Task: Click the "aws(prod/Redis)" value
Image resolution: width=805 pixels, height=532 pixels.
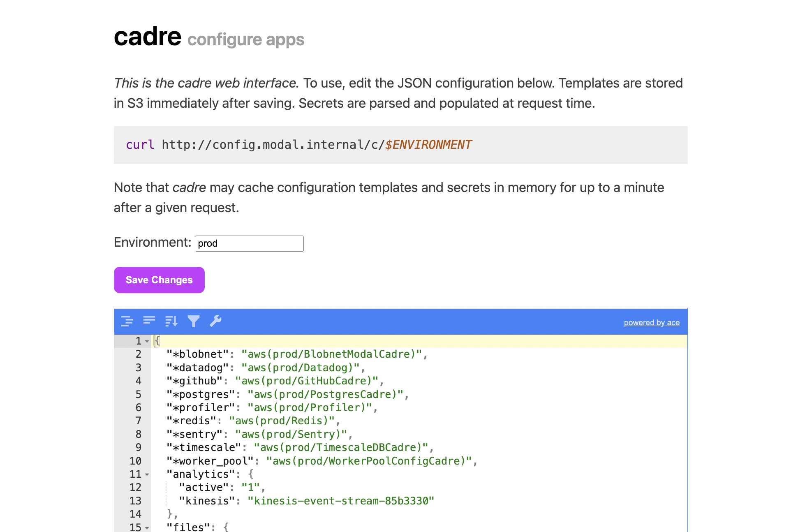Action: [282, 421]
